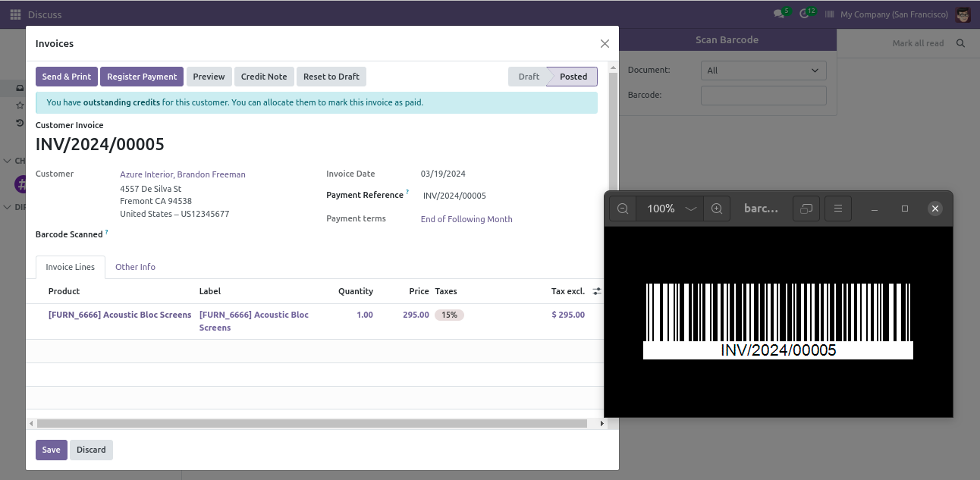
Task: Open the zoom level dropdown showing 100%
Action: (672, 209)
